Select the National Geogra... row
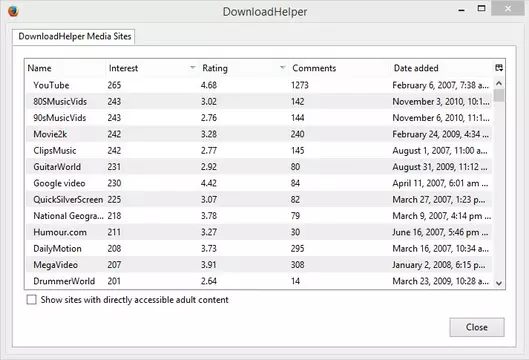Image resolution: width=529 pixels, height=360 pixels. pyautogui.click(x=259, y=216)
